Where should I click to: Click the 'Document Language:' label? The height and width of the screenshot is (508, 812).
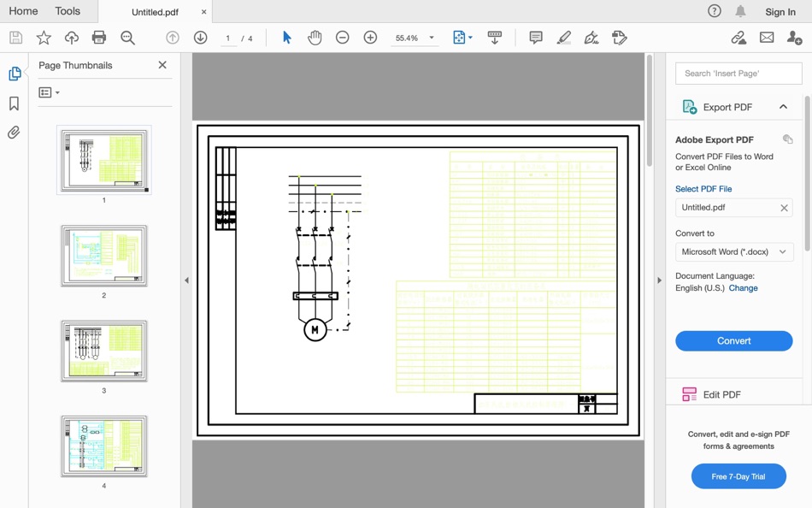[715, 276]
